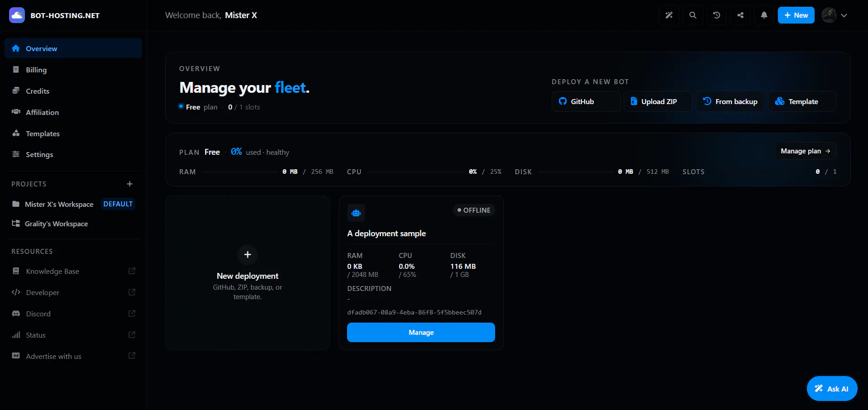Open Billing page
The height and width of the screenshot is (410, 868).
(73, 70)
